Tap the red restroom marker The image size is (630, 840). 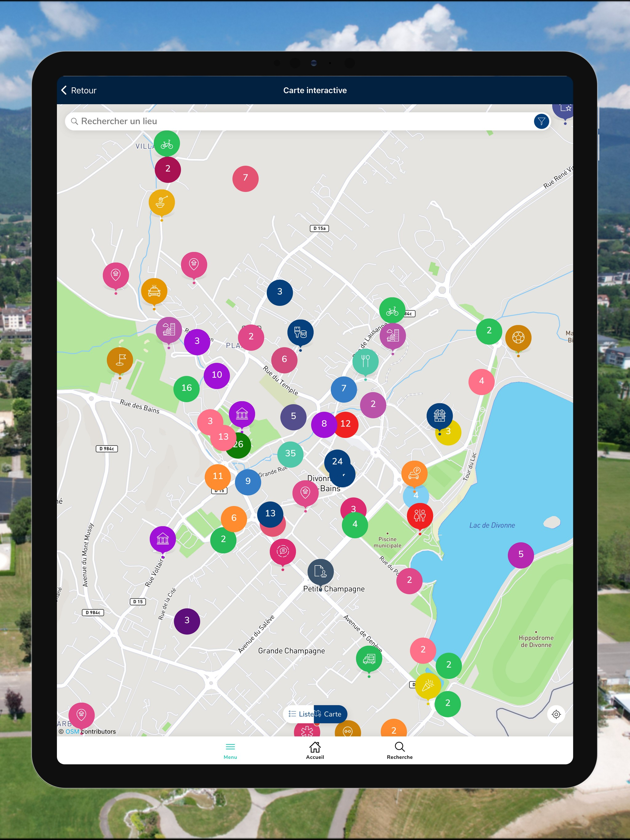point(420,516)
